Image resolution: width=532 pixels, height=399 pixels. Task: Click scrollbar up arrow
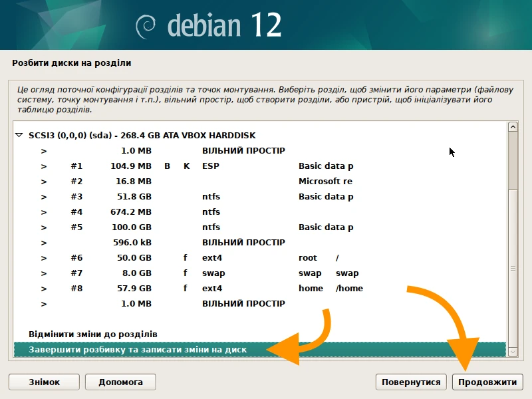point(513,127)
